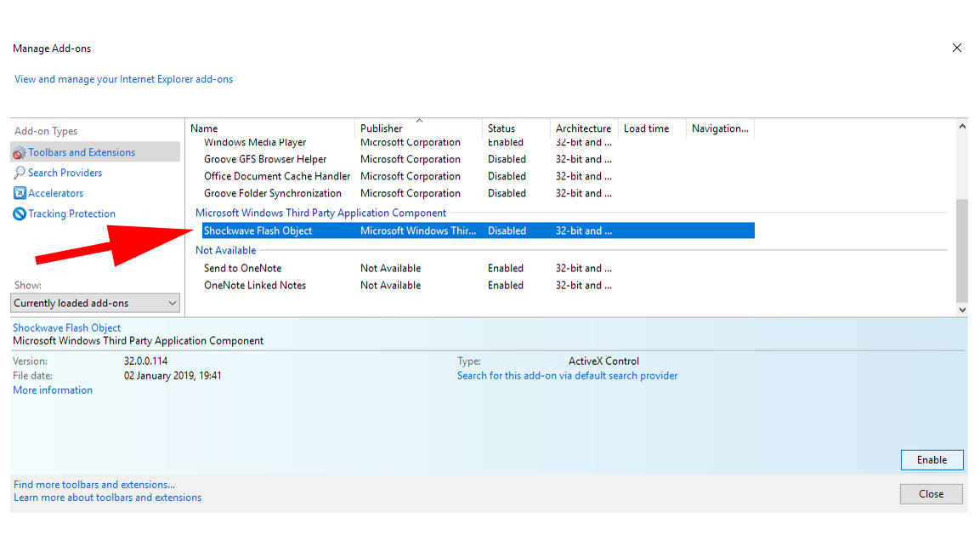
Task: Collapse the Not Available group header
Action: 225,250
